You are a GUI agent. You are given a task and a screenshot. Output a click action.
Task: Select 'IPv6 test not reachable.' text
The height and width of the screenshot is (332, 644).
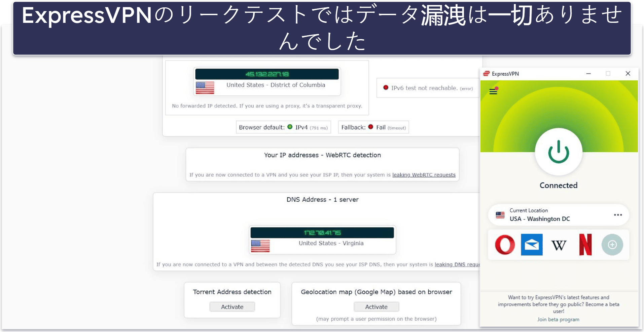[x=424, y=88]
